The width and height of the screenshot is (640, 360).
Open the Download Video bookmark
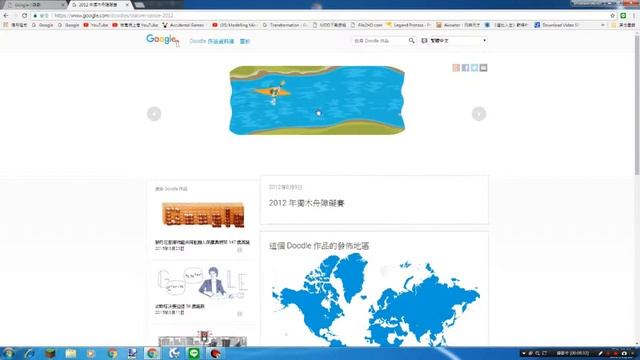pos(557,25)
